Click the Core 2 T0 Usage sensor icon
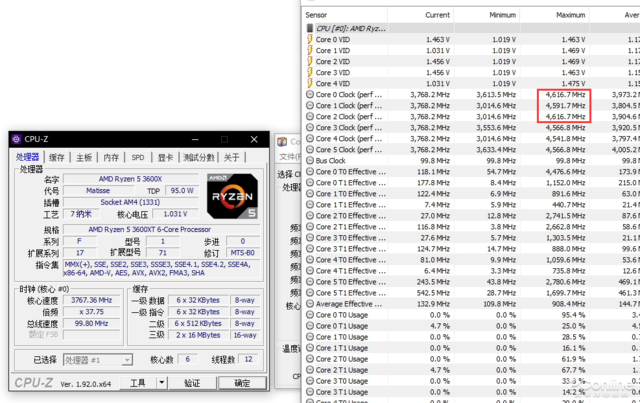Image resolution: width=640 pixels, height=403 pixels. [x=310, y=359]
